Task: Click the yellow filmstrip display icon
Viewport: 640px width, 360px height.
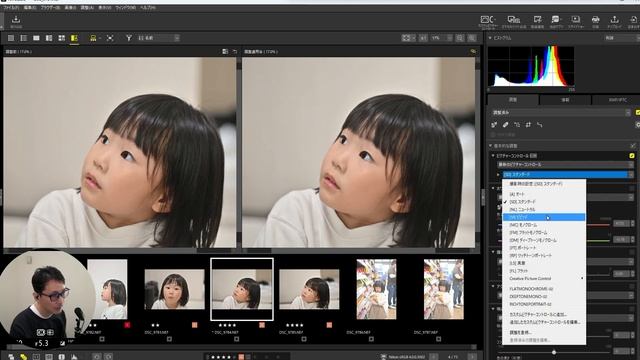Action: [93, 38]
